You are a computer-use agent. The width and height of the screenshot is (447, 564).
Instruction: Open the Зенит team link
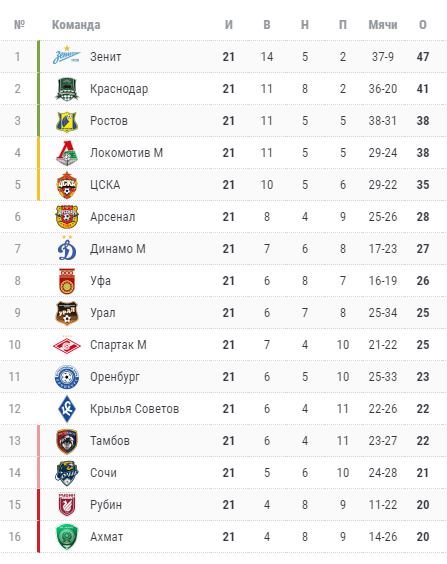[x=105, y=57]
